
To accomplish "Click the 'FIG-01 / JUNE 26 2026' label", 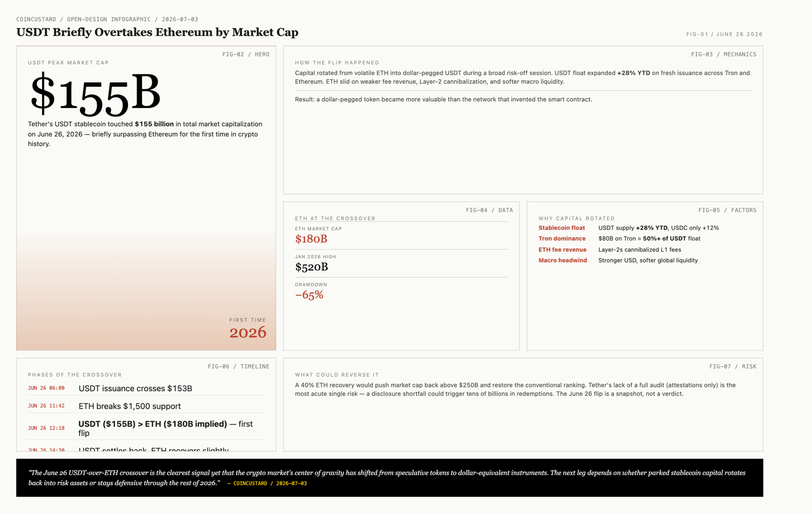I will pyautogui.click(x=724, y=34).
